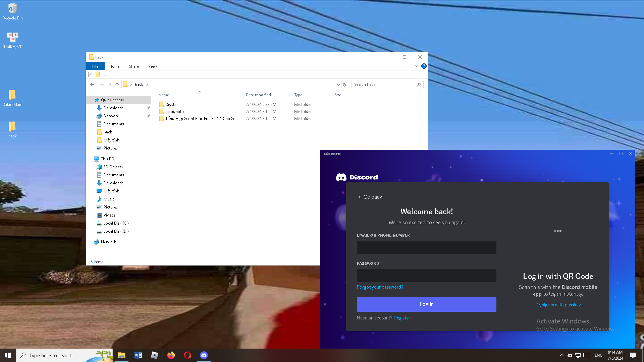The image size is (644, 362).
Task: Open pinned Network under Quick access
Action: [111, 116]
